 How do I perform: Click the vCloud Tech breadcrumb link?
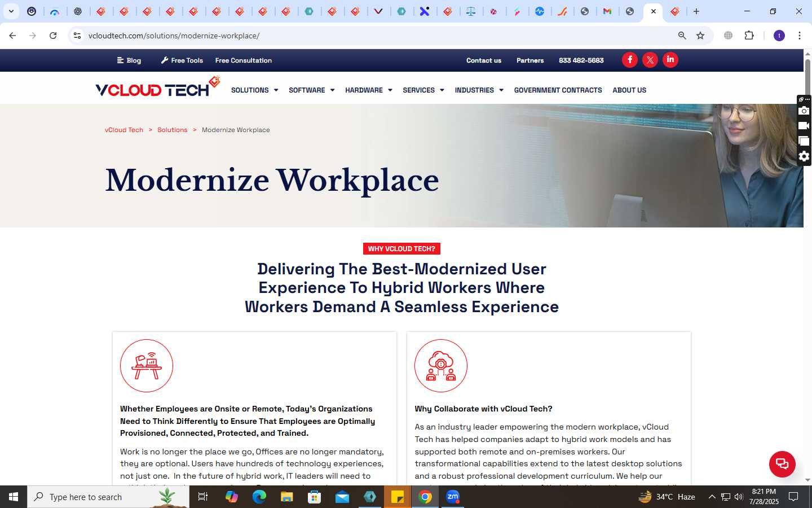[x=124, y=130]
